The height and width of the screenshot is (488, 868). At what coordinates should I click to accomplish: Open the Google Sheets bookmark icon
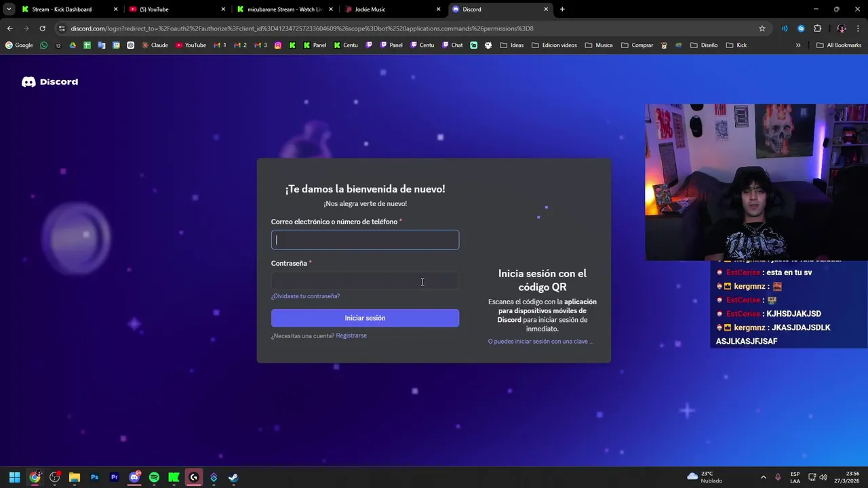pos(87,45)
